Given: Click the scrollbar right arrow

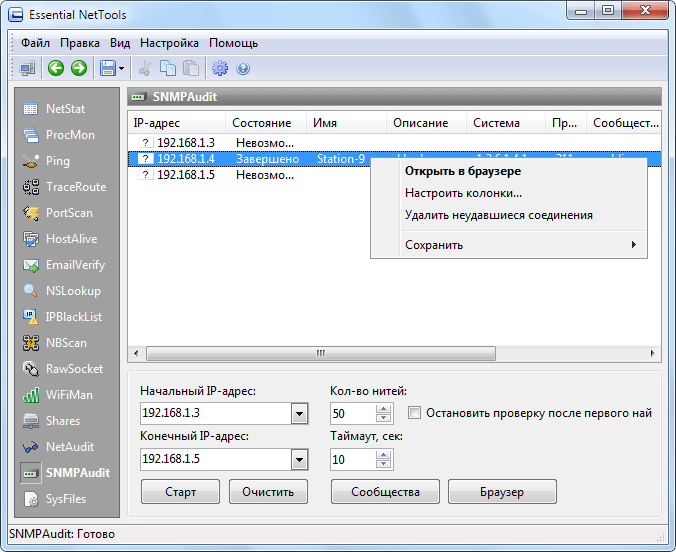Looking at the screenshot, I should pyautogui.click(x=652, y=354).
